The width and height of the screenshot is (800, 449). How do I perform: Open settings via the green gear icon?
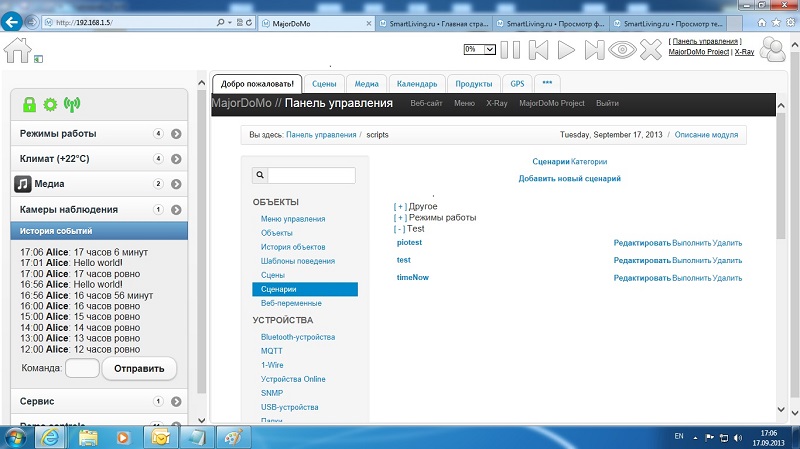[x=50, y=103]
